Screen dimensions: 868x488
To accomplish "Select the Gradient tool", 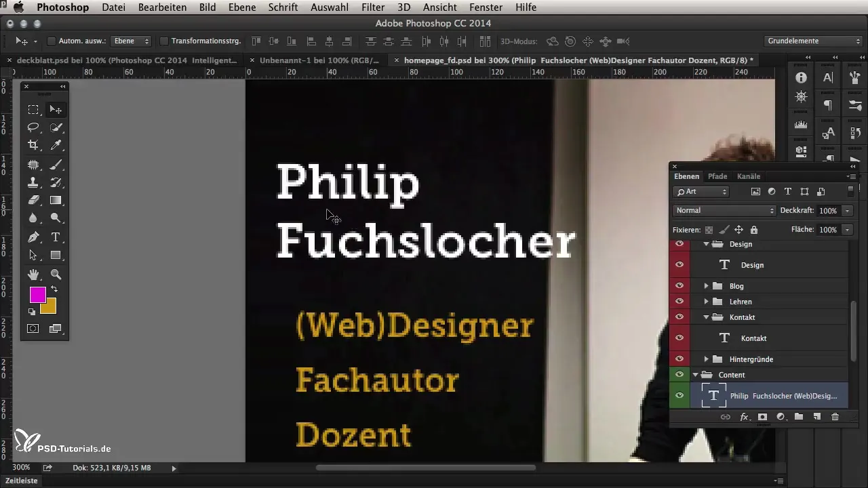I will 56,200.
